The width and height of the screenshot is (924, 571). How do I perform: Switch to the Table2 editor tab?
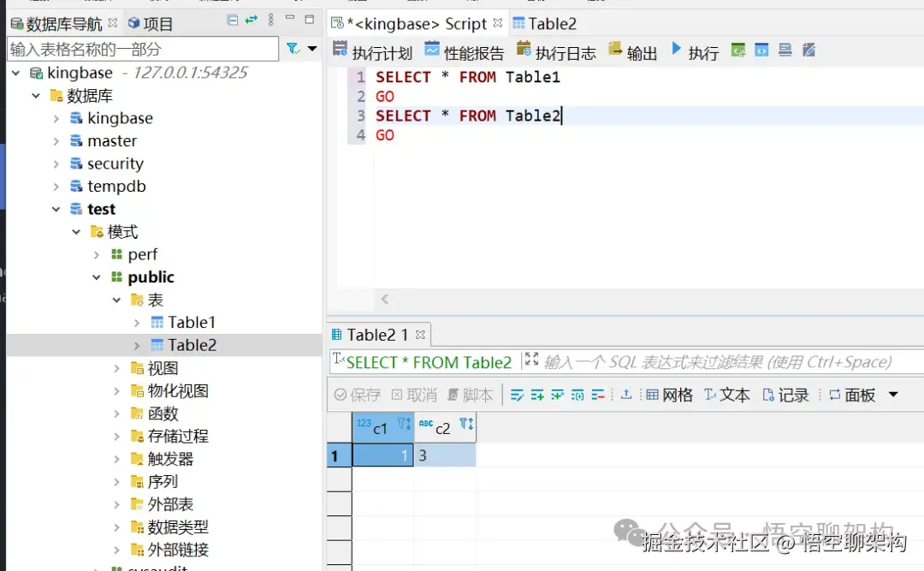coord(544,24)
